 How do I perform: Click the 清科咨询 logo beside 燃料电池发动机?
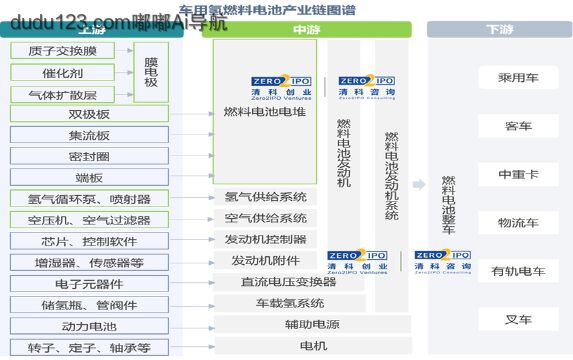(367, 87)
